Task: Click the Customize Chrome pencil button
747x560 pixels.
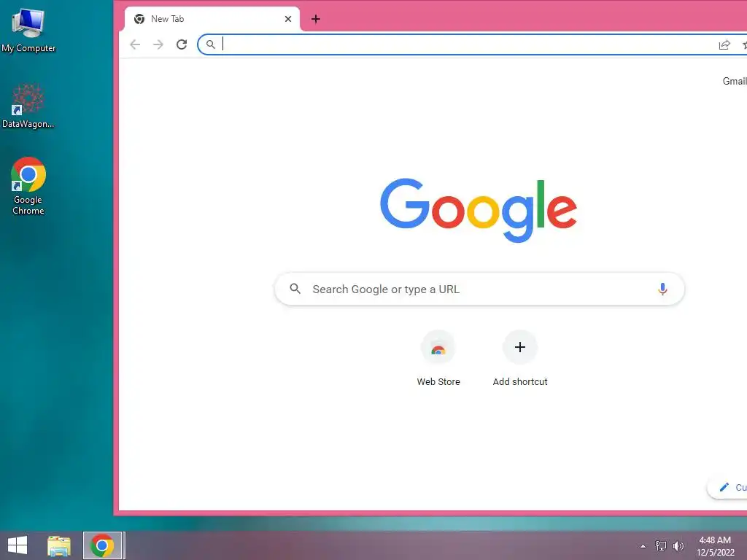Action: click(x=727, y=487)
